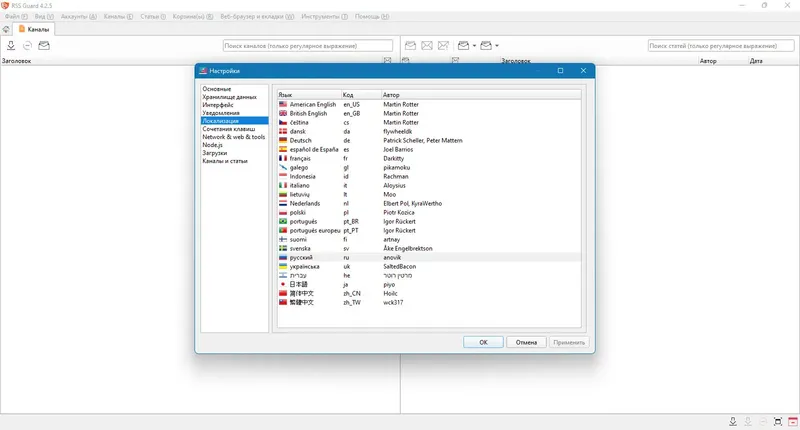The height and width of the screenshot is (430, 800).
Task: Click the second envelope dropdown button icon
Action: [486, 45]
